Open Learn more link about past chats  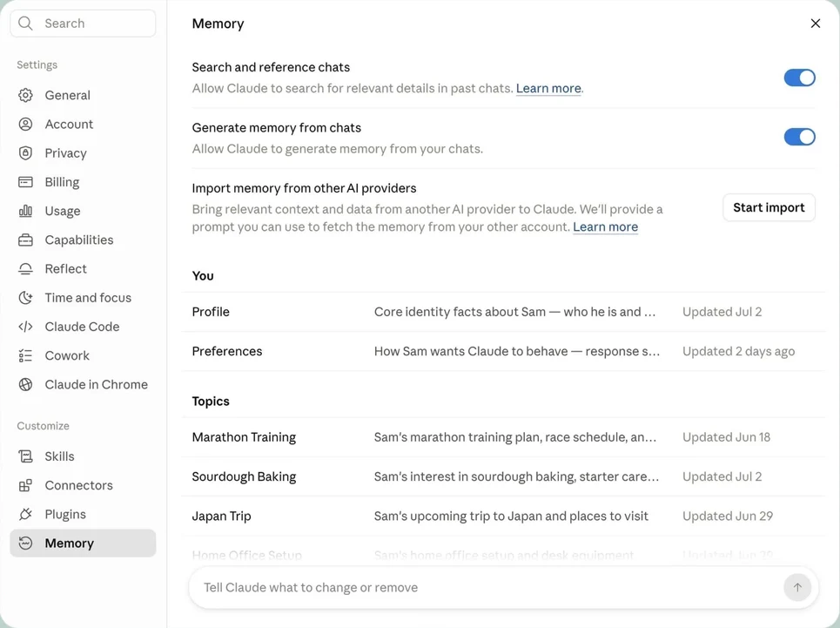pos(548,89)
